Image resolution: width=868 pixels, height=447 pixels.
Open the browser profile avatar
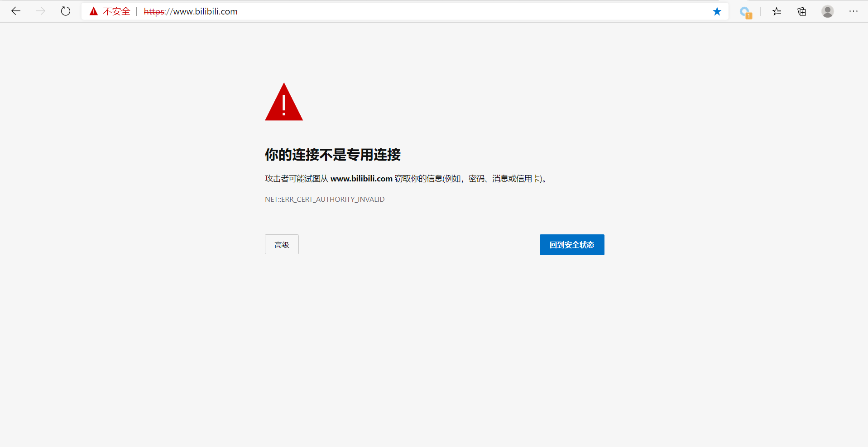[828, 11]
